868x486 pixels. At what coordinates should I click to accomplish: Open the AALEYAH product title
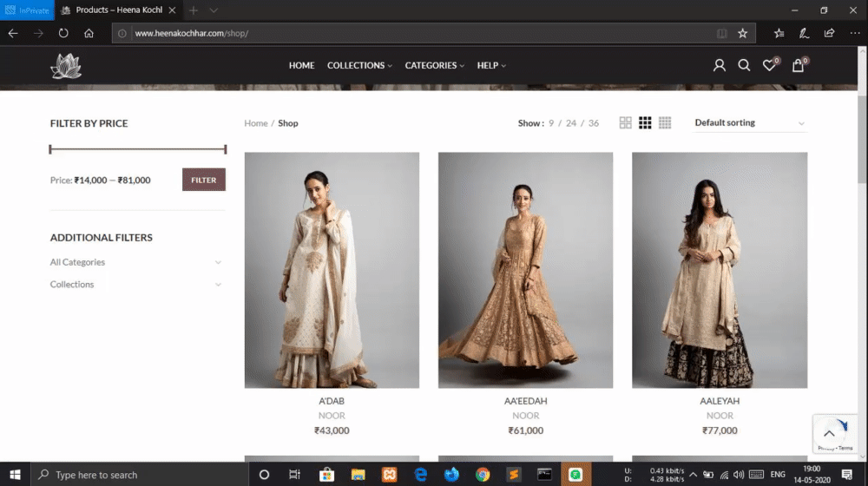click(x=720, y=401)
